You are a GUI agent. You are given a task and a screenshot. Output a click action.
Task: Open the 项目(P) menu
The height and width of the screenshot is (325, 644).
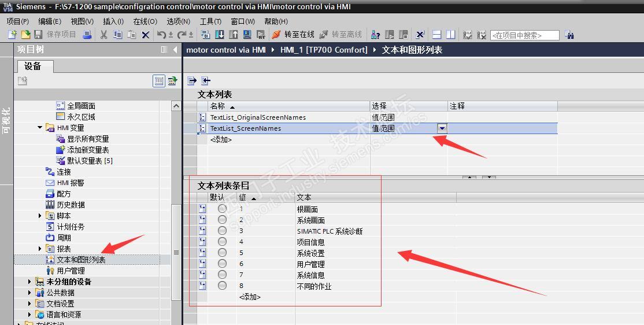[x=18, y=21]
